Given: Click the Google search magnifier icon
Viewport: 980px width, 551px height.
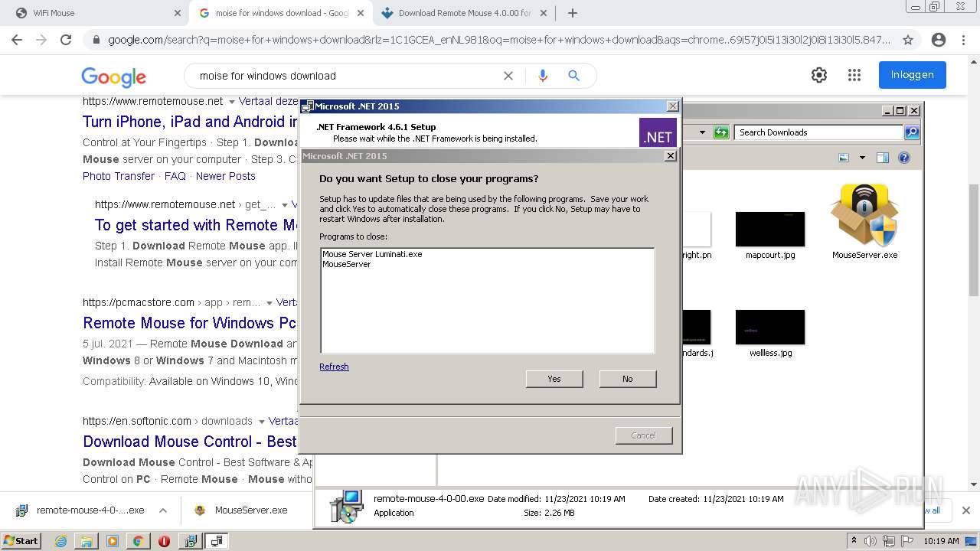Looking at the screenshot, I should coord(573,76).
